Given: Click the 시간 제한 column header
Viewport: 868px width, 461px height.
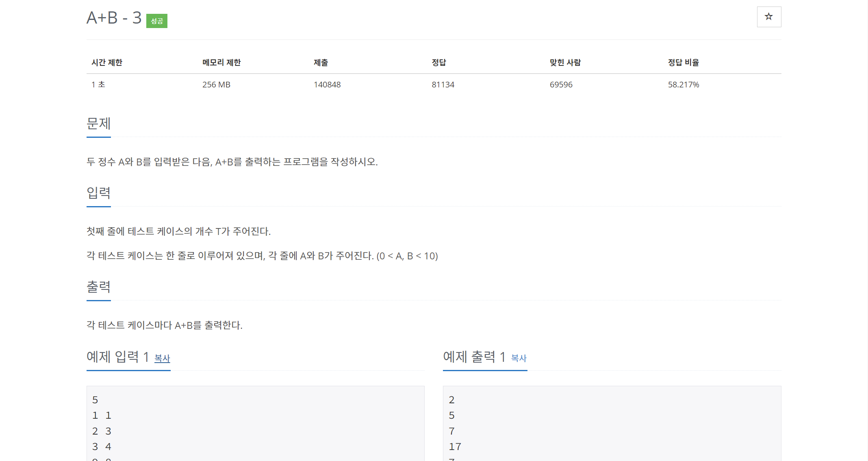Looking at the screenshot, I should click(x=107, y=62).
